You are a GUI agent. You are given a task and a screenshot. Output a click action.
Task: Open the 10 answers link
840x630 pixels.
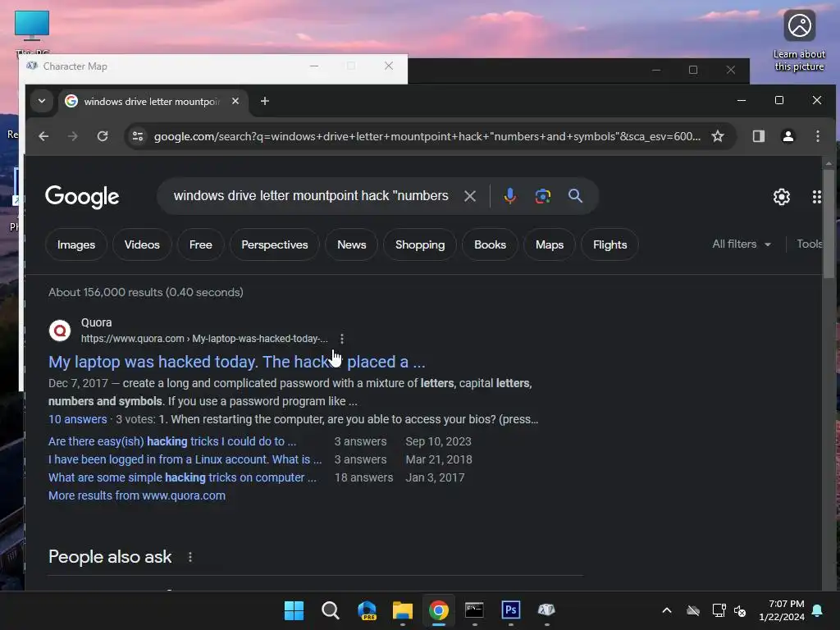tap(78, 419)
